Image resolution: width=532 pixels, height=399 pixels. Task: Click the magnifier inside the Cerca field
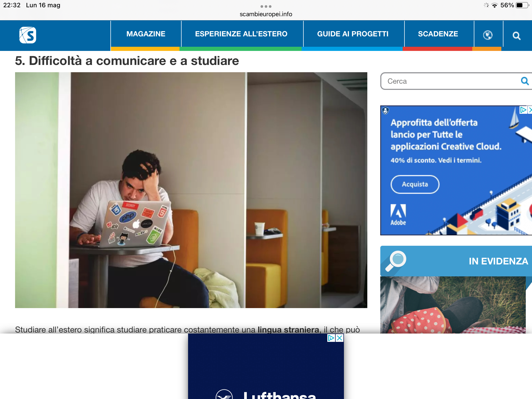524,81
